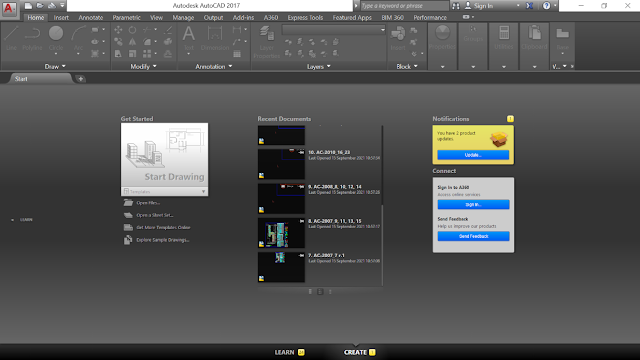Open Layer Properties manager
The width and height of the screenshot is (640, 360).
tap(267, 41)
